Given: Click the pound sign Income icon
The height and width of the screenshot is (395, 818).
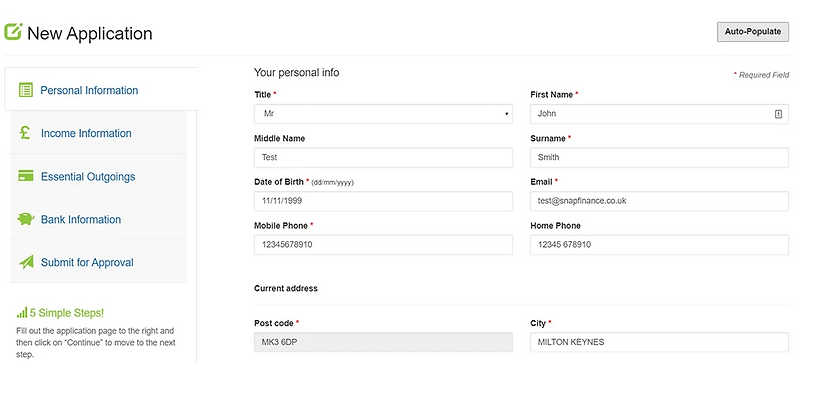Looking at the screenshot, I should pyautogui.click(x=25, y=133).
